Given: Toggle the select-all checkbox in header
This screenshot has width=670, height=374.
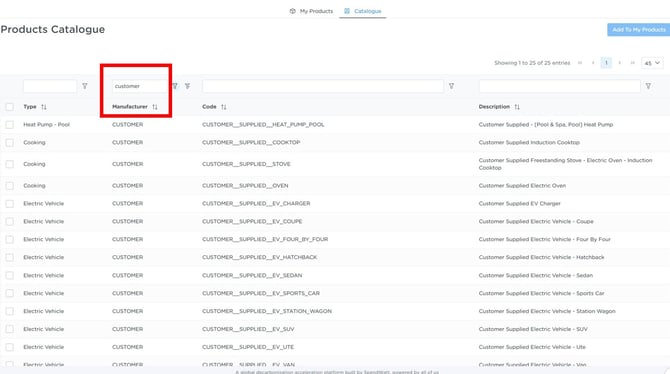Looking at the screenshot, I should coord(9,107).
